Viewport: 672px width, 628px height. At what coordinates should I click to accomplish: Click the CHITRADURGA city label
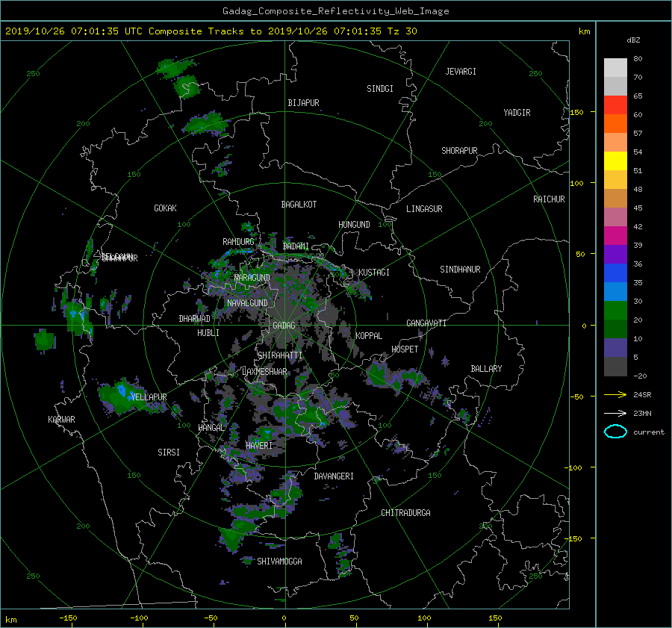[405, 513]
